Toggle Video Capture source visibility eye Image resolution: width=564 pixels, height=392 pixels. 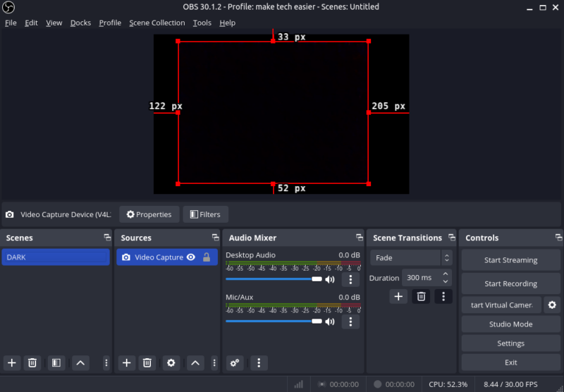[x=191, y=257]
